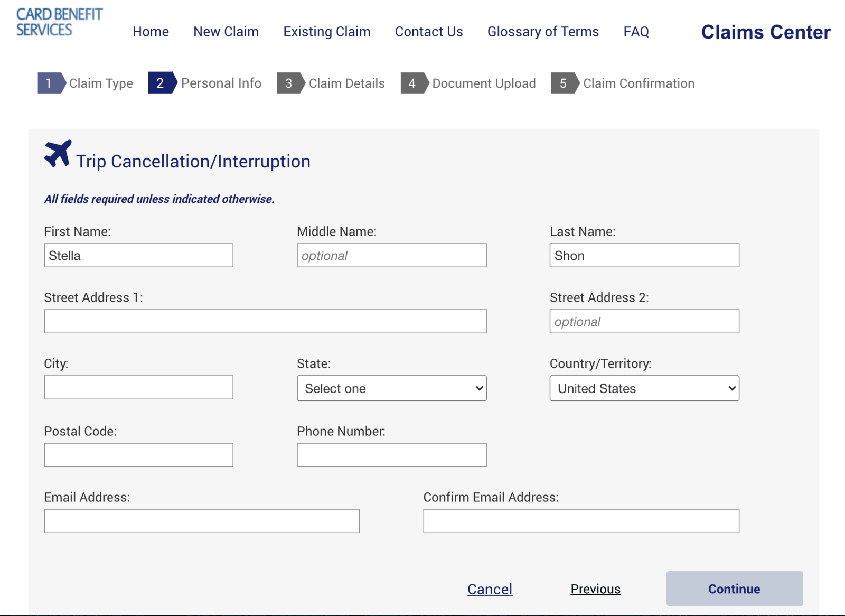The image size is (845, 616).
Task: Open the Country/Territory dropdown
Action: tap(644, 388)
